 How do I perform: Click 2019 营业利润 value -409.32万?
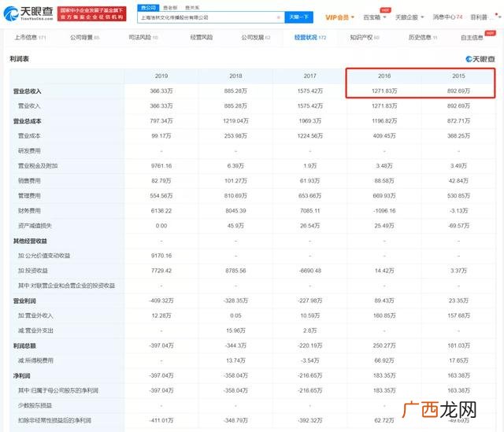(x=161, y=301)
